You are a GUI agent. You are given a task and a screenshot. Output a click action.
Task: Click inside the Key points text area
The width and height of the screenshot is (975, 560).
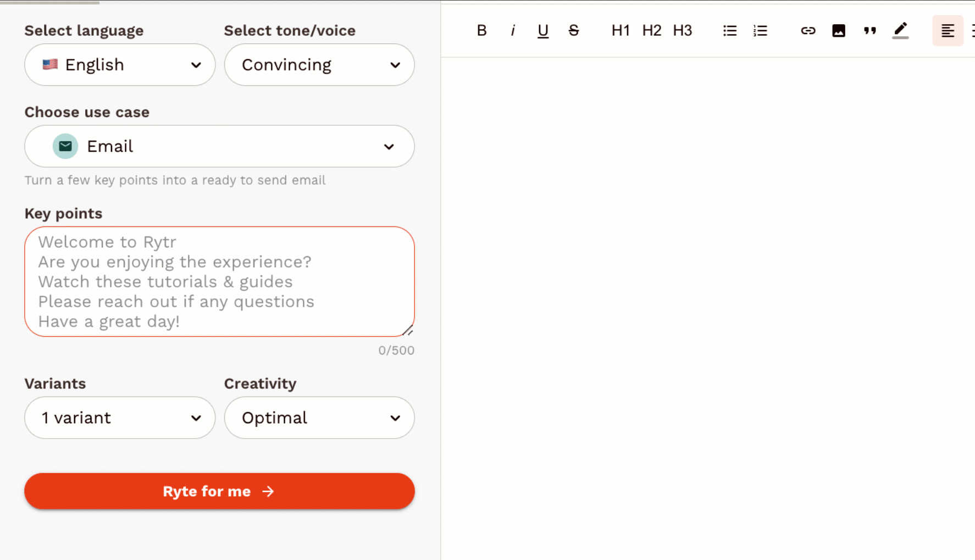(x=219, y=281)
